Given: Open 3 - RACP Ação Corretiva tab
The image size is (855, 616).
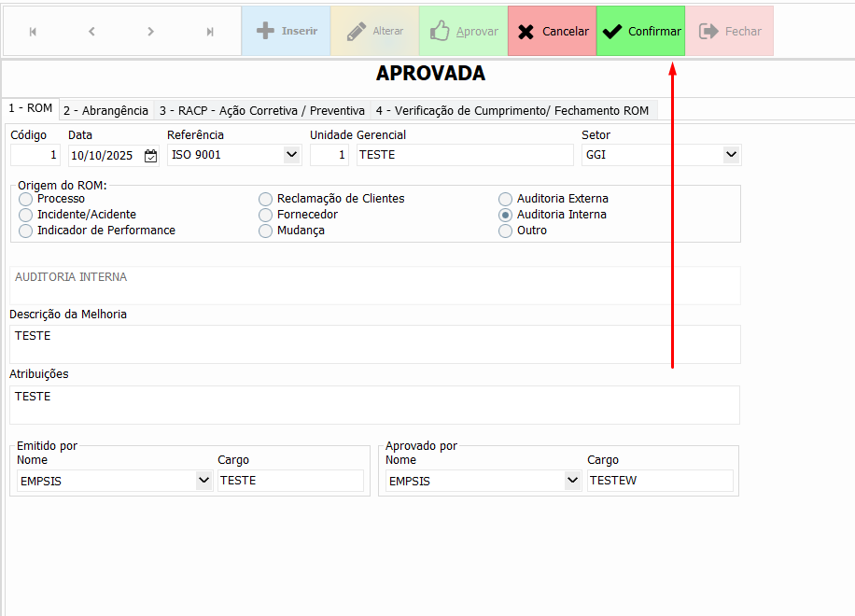Looking at the screenshot, I should pos(261,110).
